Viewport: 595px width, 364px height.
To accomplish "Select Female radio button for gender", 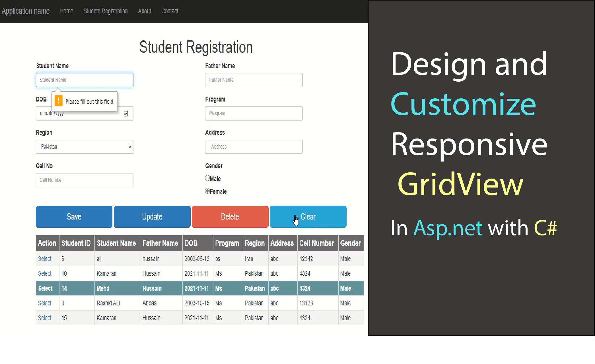I will tap(207, 191).
